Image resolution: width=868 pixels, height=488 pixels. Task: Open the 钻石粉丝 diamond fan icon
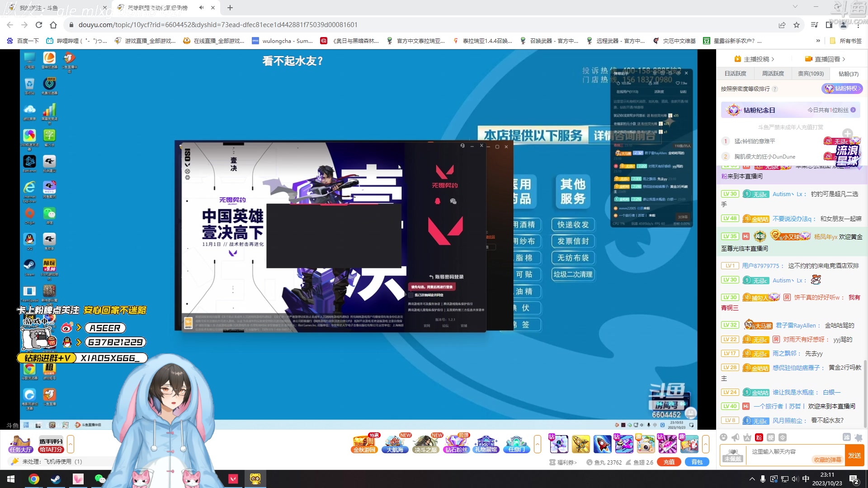click(456, 444)
